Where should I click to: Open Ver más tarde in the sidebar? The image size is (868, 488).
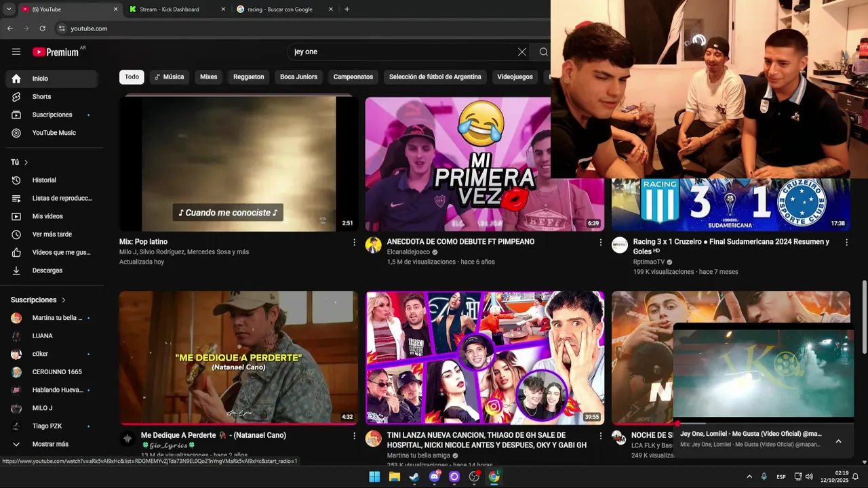[x=52, y=235]
